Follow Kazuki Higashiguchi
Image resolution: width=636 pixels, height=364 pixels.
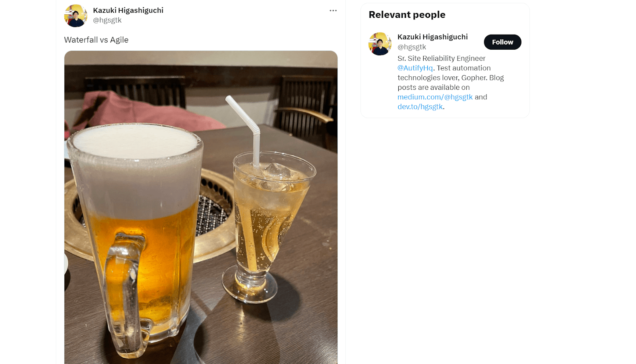[502, 42]
